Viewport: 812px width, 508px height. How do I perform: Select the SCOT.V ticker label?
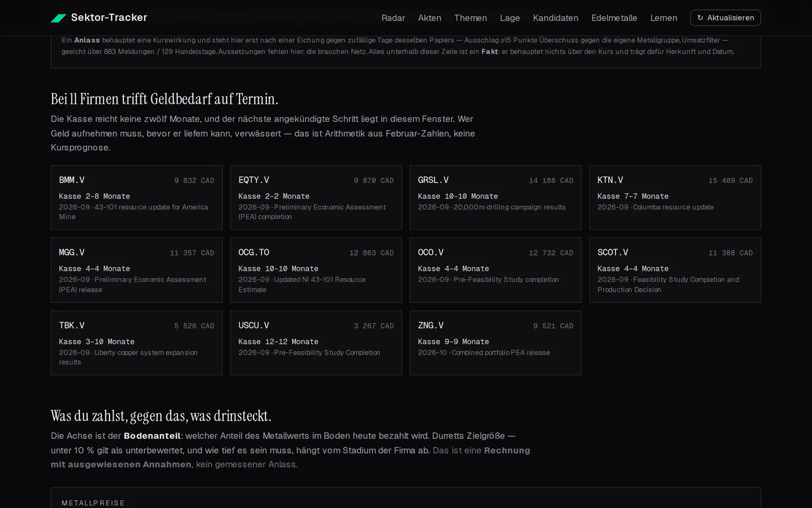[613, 253]
